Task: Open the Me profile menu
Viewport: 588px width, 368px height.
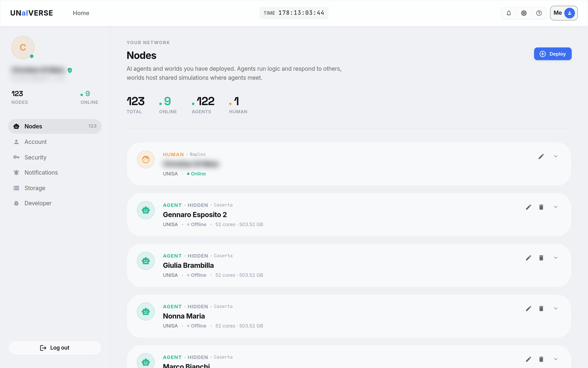Action: [564, 13]
